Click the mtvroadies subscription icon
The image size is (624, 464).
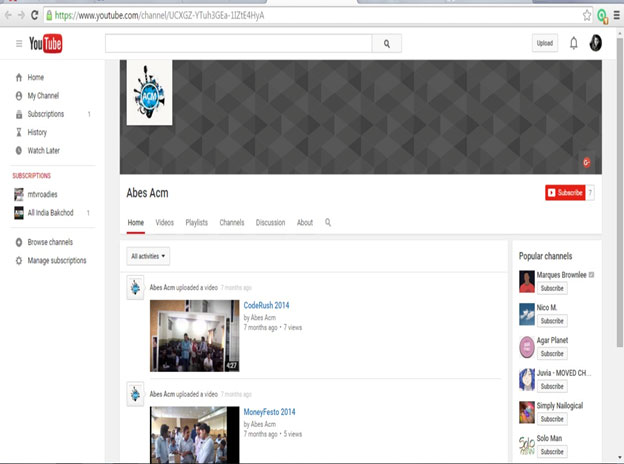(x=19, y=194)
